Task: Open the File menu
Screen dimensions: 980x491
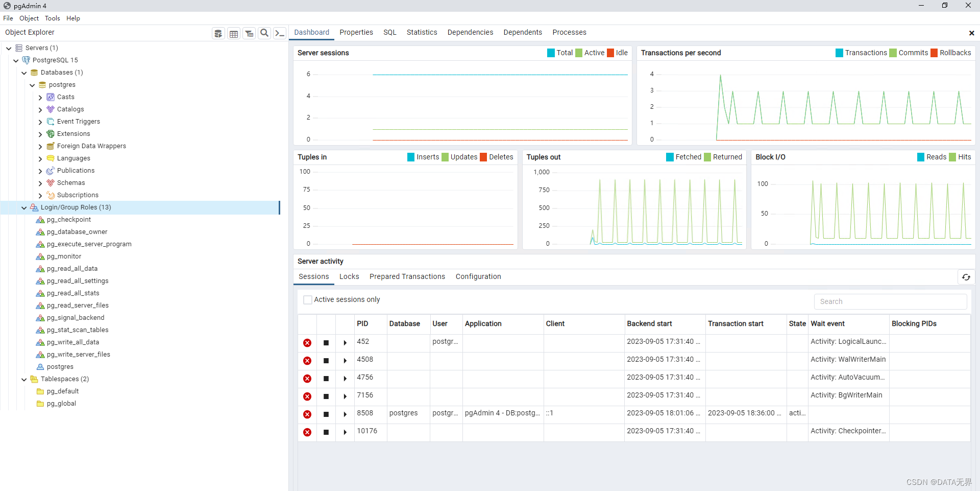Action: (8, 18)
